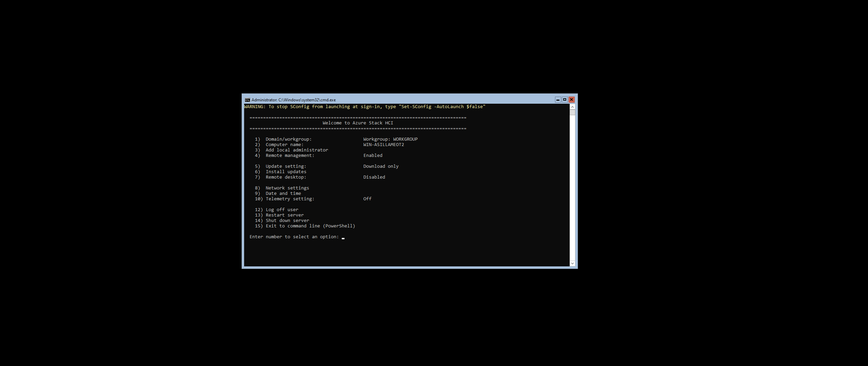Click the Network settings option
This screenshot has width=868, height=366.
[x=287, y=188]
